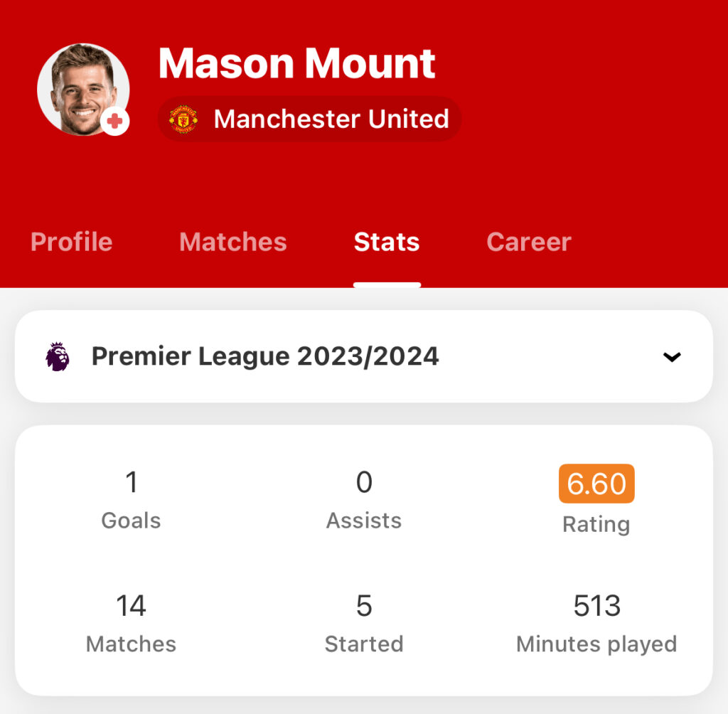
Task: Select the Stats tab
Action: 387,242
